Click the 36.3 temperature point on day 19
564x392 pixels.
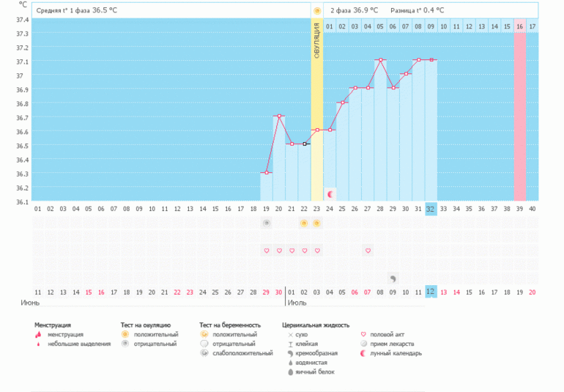pos(267,172)
